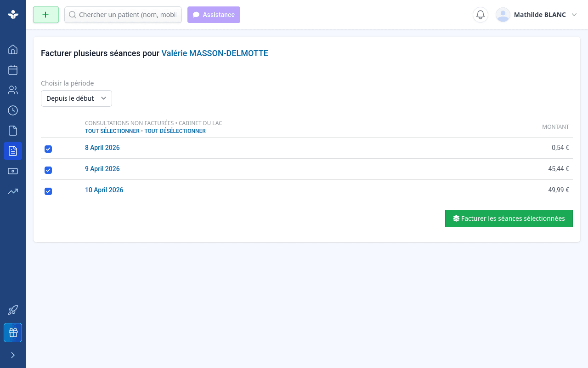
Task: Click the rocket icon in the sidebar
Action: tap(13, 310)
